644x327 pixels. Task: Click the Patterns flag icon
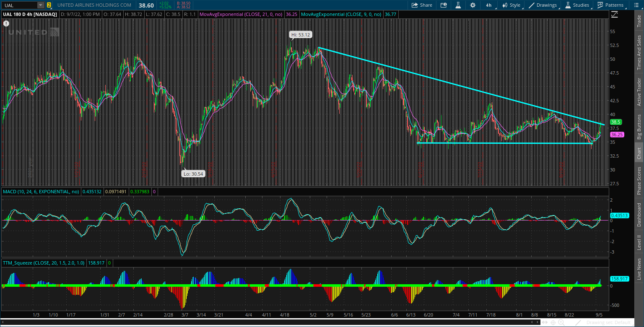pos(600,5)
